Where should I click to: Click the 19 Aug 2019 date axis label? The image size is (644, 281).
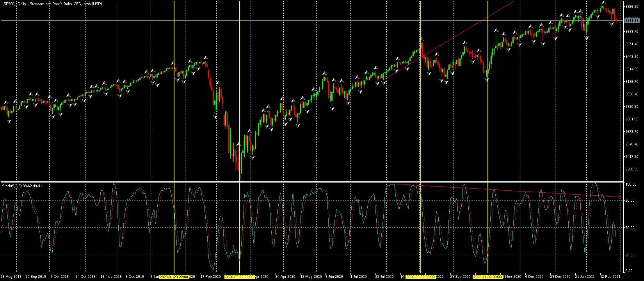[x=12, y=277]
